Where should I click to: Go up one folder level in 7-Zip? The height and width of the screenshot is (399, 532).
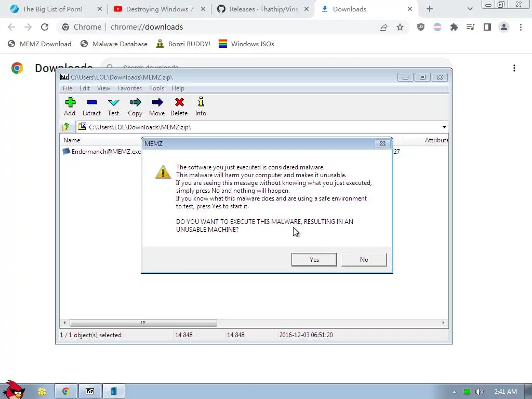66,127
